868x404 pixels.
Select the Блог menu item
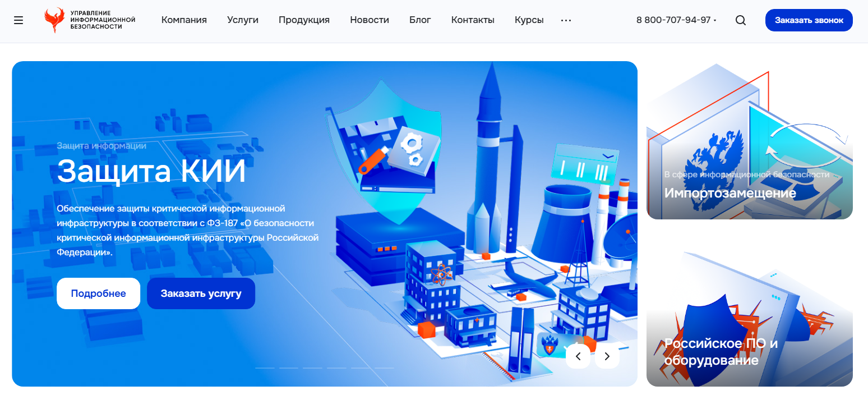[420, 20]
